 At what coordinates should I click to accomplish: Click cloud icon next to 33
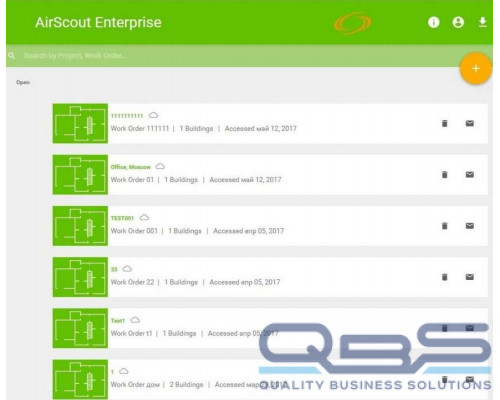click(127, 269)
